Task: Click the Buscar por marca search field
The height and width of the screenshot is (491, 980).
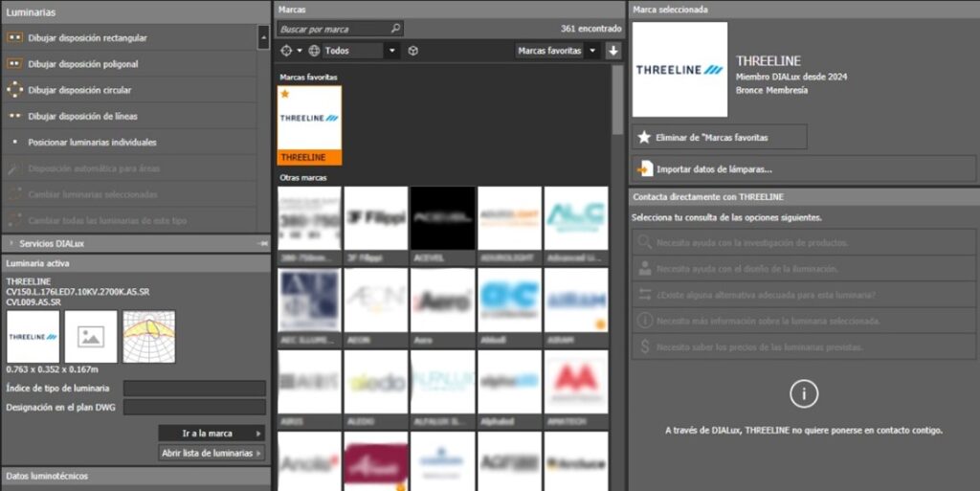Action: click(335, 29)
